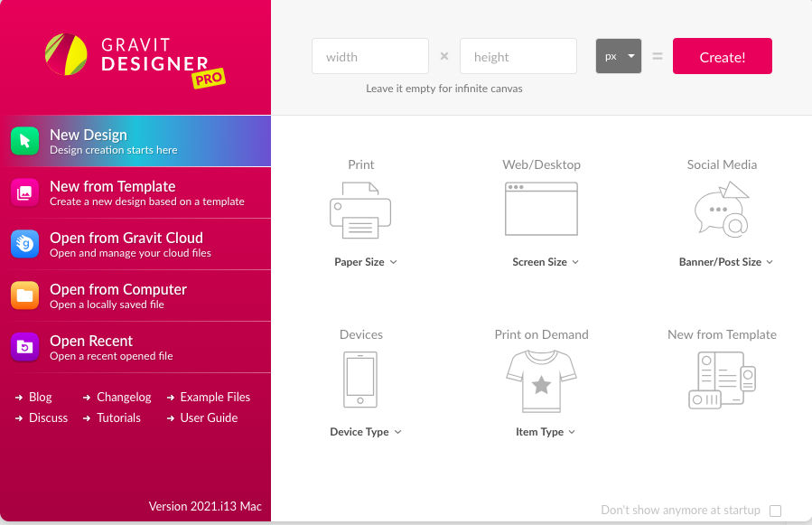Click the height input field
This screenshot has width=812, height=525.
518,56
